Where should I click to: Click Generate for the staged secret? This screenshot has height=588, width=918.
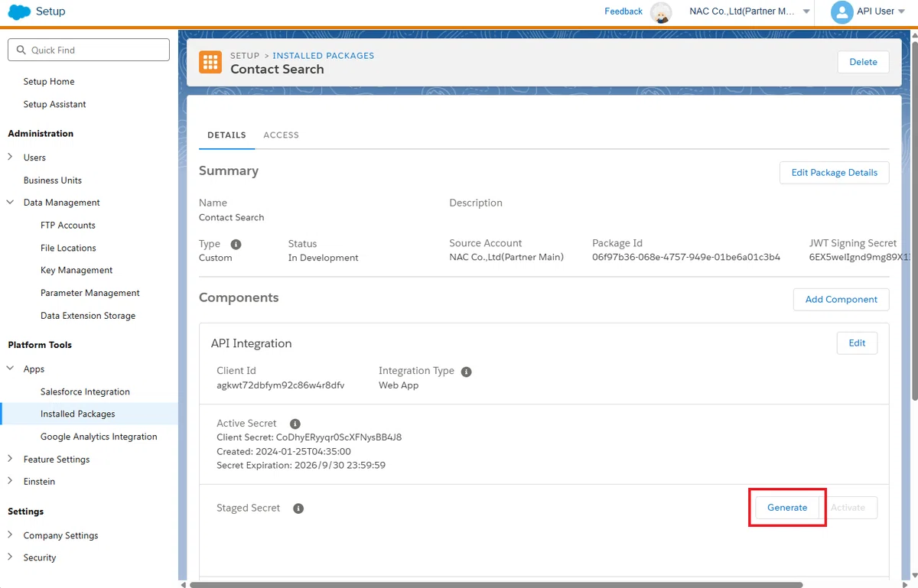tap(787, 508)
